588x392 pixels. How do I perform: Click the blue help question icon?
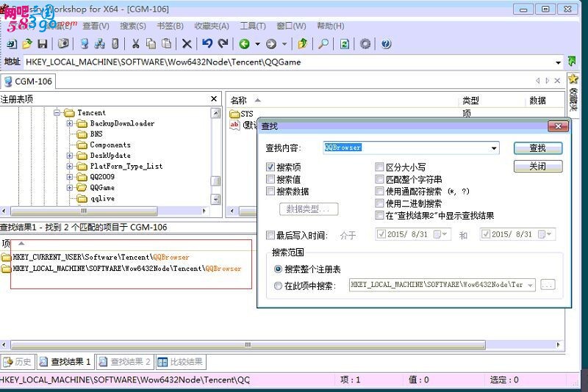coord(387,44)
